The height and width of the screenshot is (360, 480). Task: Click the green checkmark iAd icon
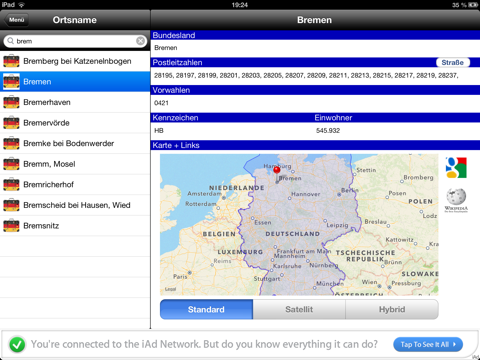click(17, 345)
